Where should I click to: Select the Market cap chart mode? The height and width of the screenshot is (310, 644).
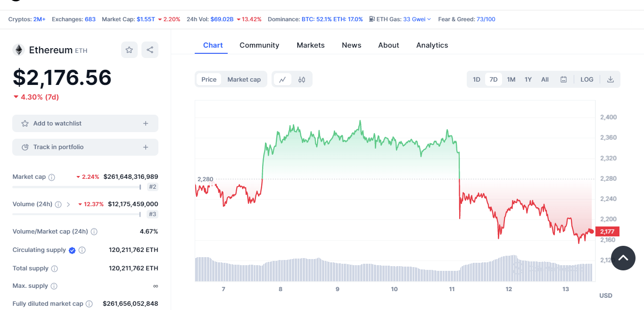click(244, 79)
